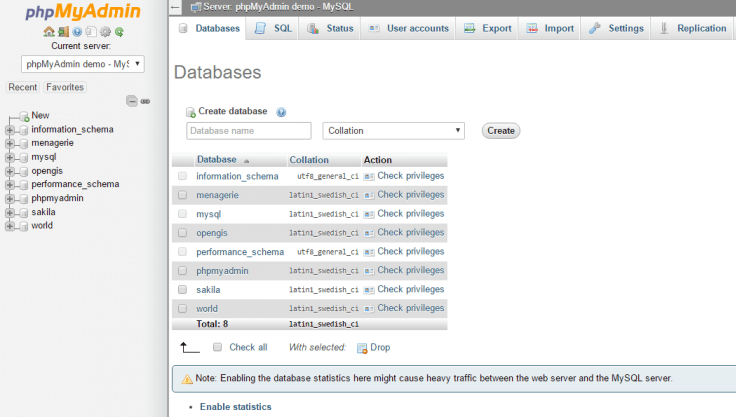Open sakila database link in table
Viewport: 736px width, 417px height.
coord(208,290)
